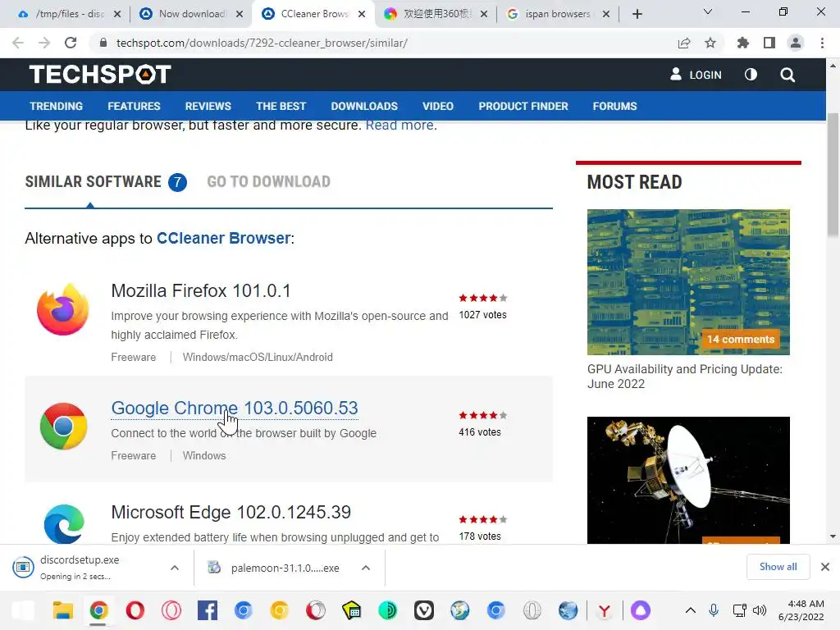Open the extensions puzzle icon

(x=743, y=43)
